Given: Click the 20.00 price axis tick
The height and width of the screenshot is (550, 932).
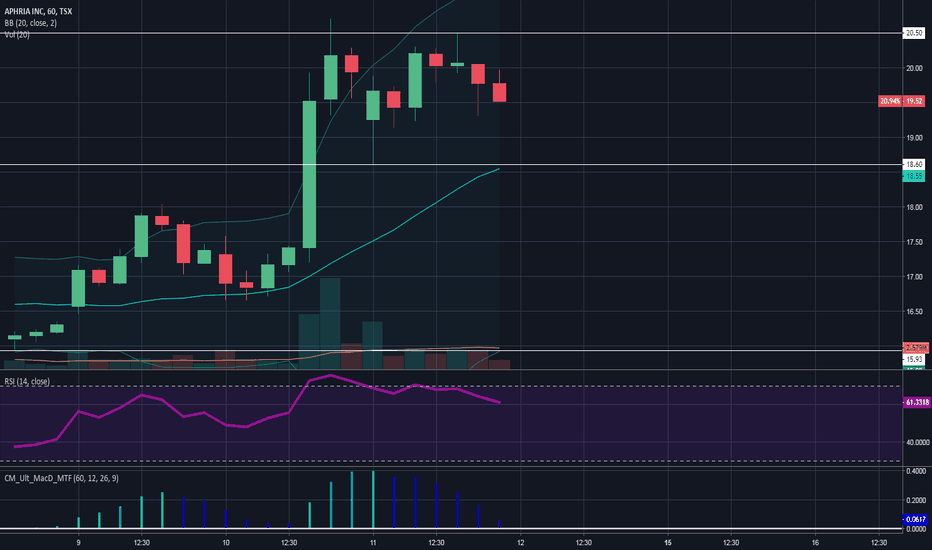Looking at the screenshot, I should 914,68.
